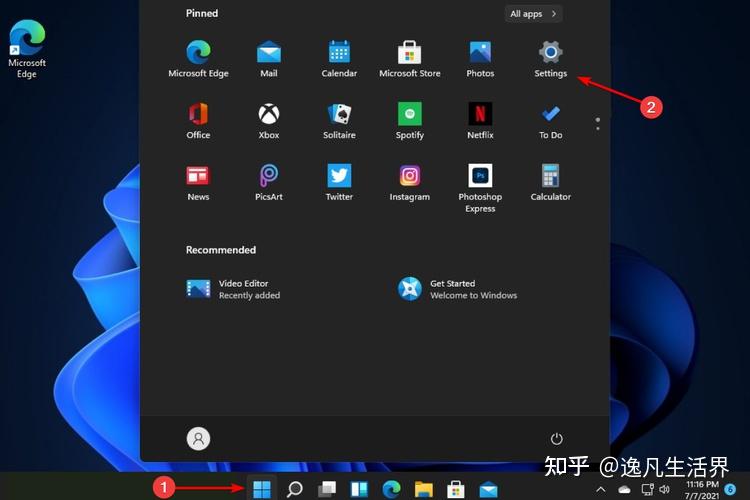Image resolution: width=750 pixels, height=500 pixels.
Task: Expand hidden system tray icons chevron
Action: (x=601, y=489)
